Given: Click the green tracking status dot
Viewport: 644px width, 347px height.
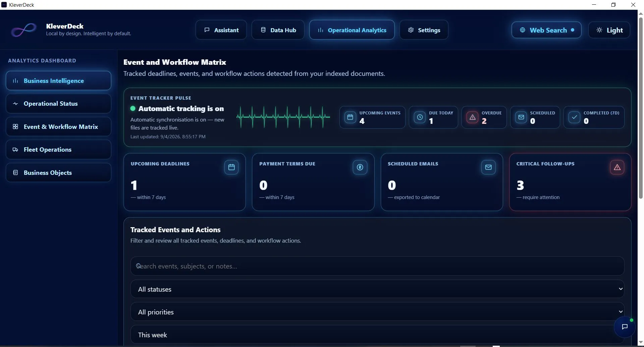Looking at the screenshot, I should [133, 108].
